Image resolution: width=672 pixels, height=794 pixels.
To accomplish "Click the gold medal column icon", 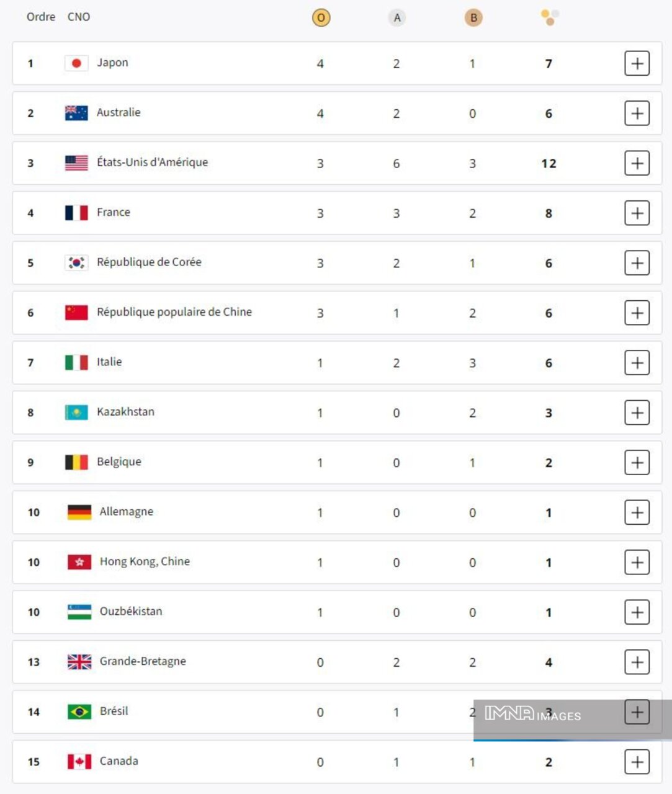I will [321, 17].
